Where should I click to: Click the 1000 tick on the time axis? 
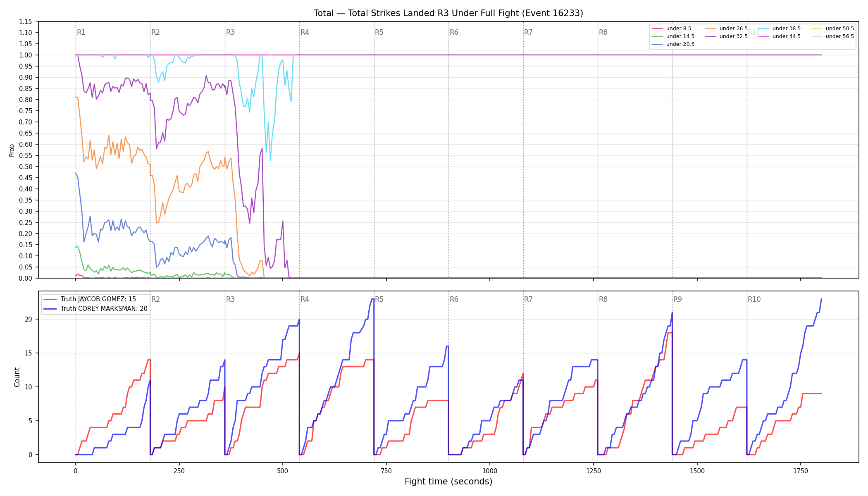pyautogui.click(x=490, y=470)
